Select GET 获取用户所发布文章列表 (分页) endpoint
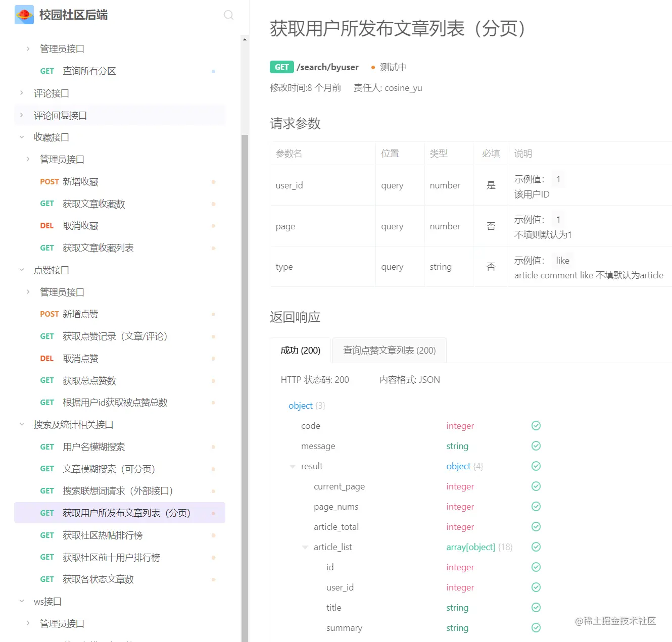672x642 pixels. (x=120, y=513)
